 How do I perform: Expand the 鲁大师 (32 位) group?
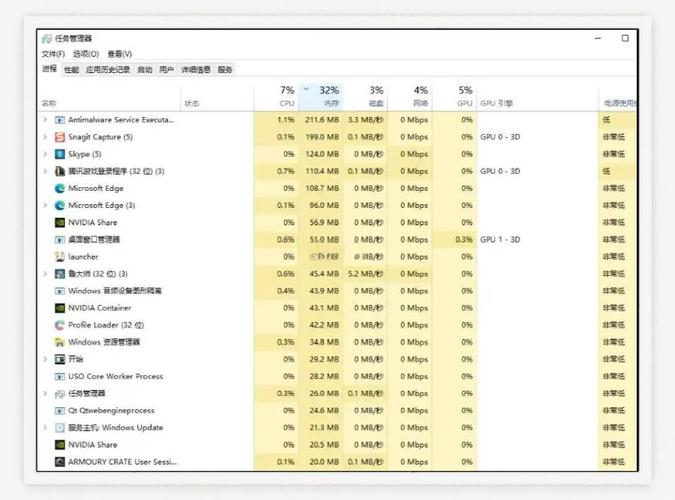pyautogui.click(x=45, y=274)
